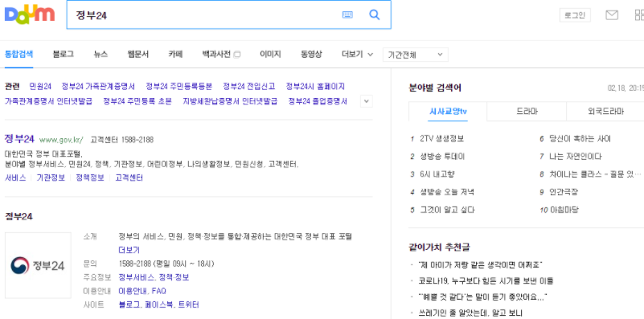Open the mail envelope icon
Screen dimensions: 644x319
click(x=612, y=15)
